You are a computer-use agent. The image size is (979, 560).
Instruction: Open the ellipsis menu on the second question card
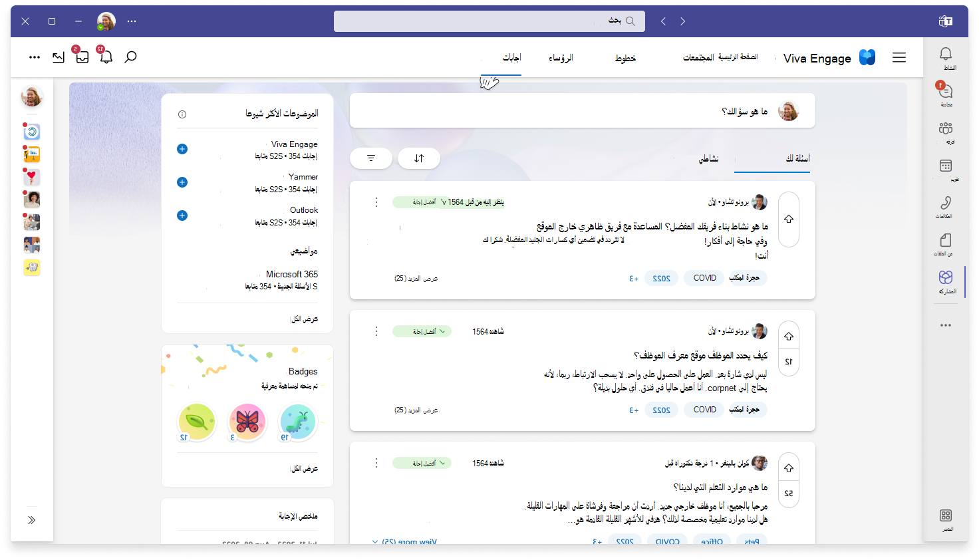point(376,331)
